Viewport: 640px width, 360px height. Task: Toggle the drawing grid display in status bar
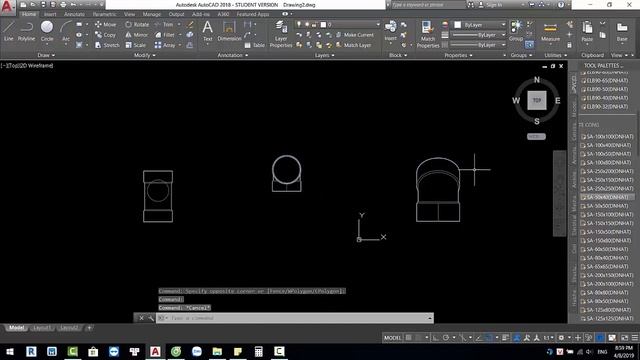(409, 338)
